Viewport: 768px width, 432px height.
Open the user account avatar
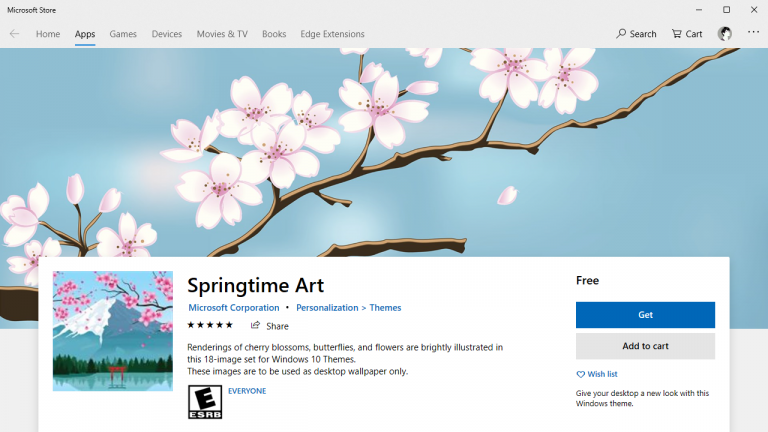(725, 33)
